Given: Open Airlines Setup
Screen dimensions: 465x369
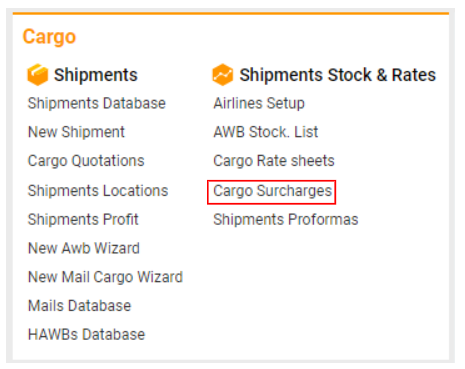Looking at the screenshot, I should 259,103.
